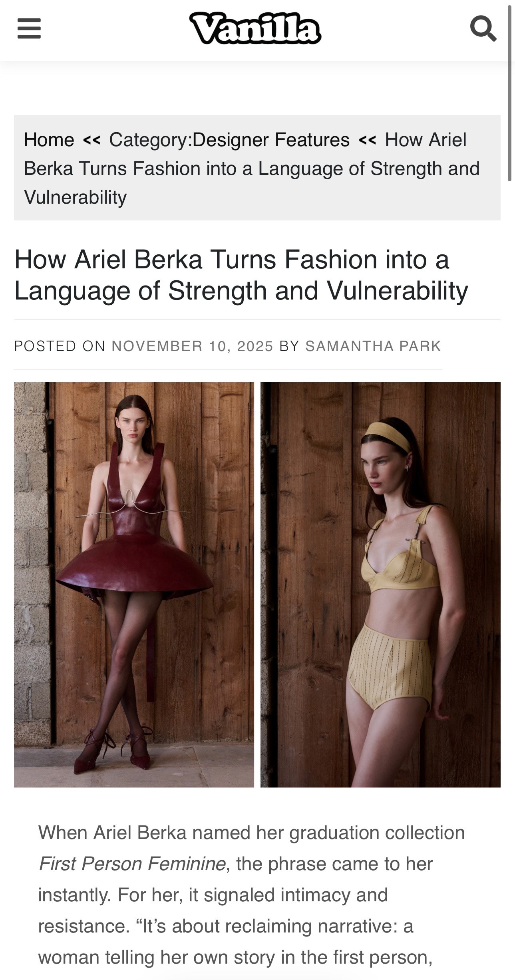Click the word BY before author name
The height and width of the screenshot is (980, 515).
[x=289, y=346]
